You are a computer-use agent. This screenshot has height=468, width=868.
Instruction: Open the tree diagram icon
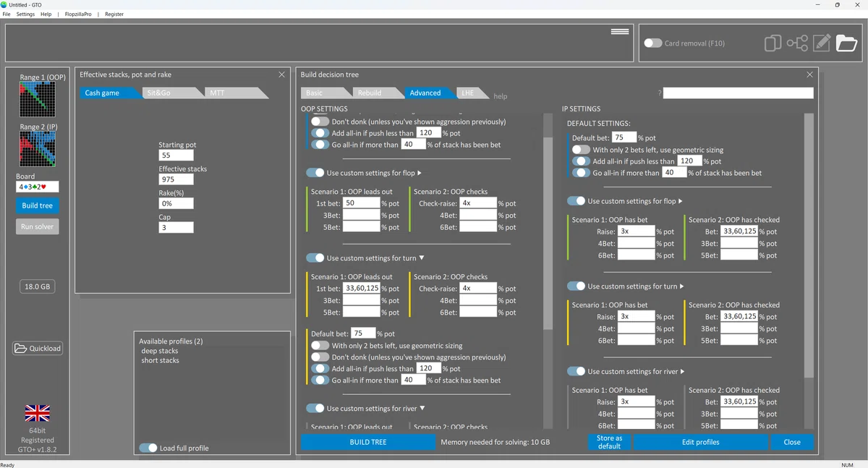(797, 43)
